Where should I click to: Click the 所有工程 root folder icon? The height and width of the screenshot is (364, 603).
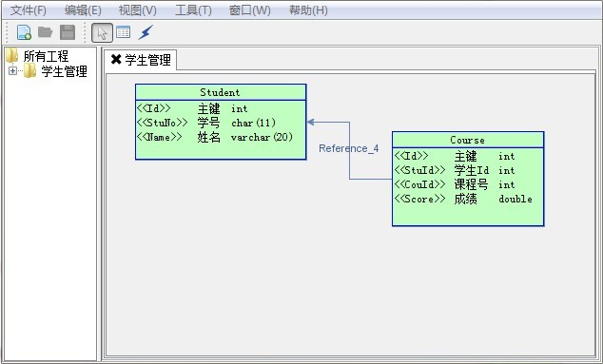click(12, 56)
